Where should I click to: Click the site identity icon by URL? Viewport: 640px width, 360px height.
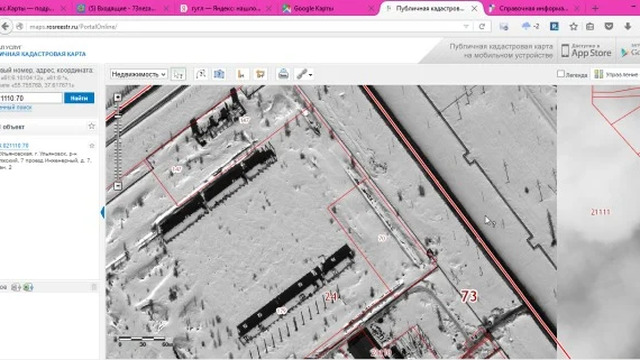(19, 27)
